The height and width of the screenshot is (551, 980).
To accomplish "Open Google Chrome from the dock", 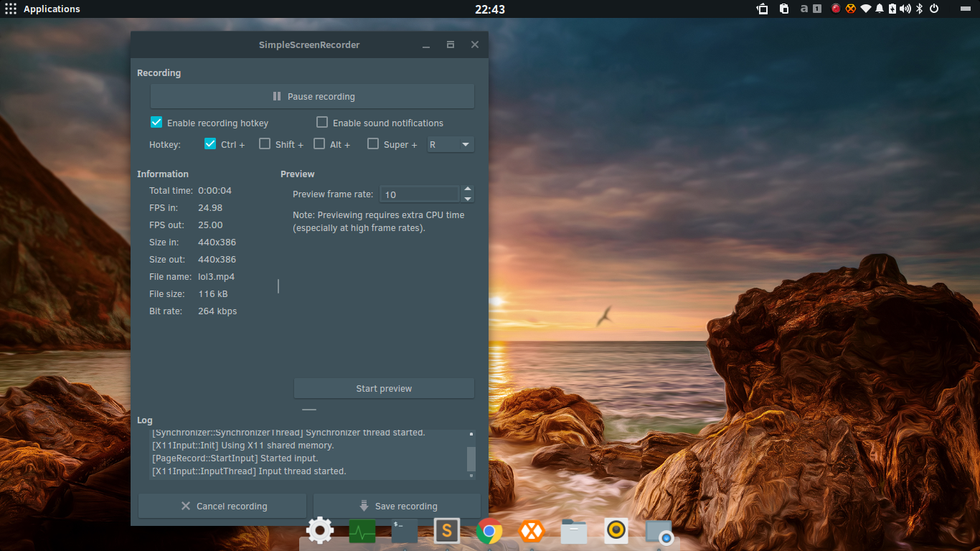I will (x=489, y=532).
